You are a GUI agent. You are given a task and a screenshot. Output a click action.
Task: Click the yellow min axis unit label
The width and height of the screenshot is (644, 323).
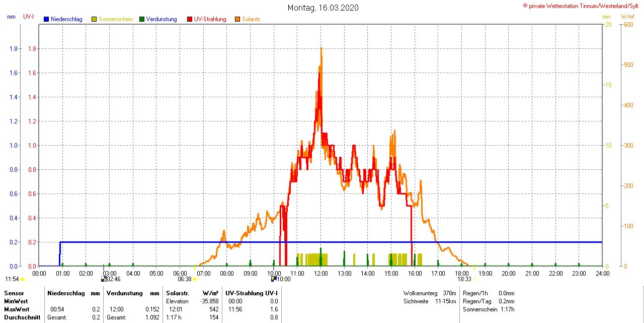(606, 17)
